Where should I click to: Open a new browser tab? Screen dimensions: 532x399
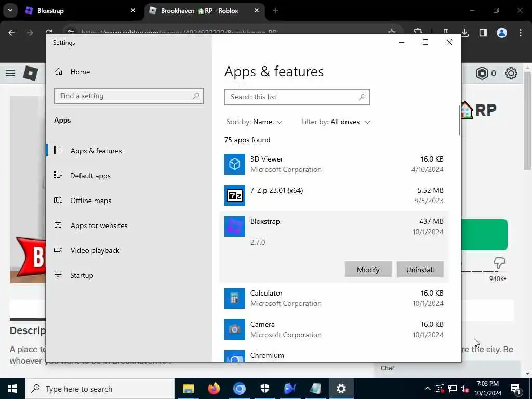275,11
